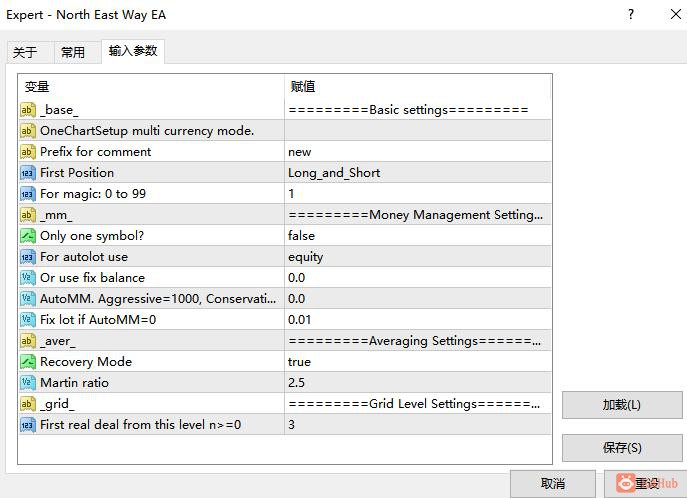Viewport: 687px width, 498px height.
Task: Select the Fix lot if AutoMM=0 label
Action: [98, 320]
